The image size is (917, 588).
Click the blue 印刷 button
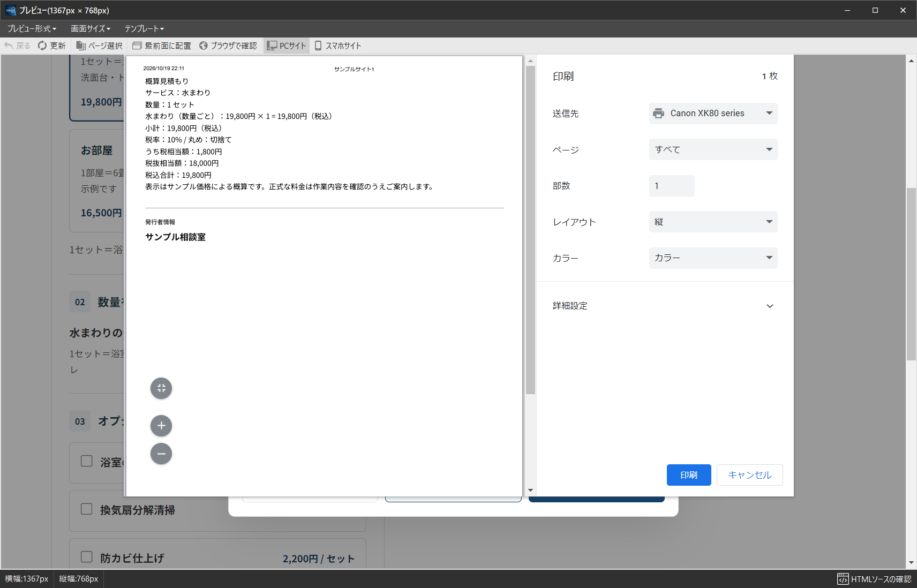pos(689,475)
